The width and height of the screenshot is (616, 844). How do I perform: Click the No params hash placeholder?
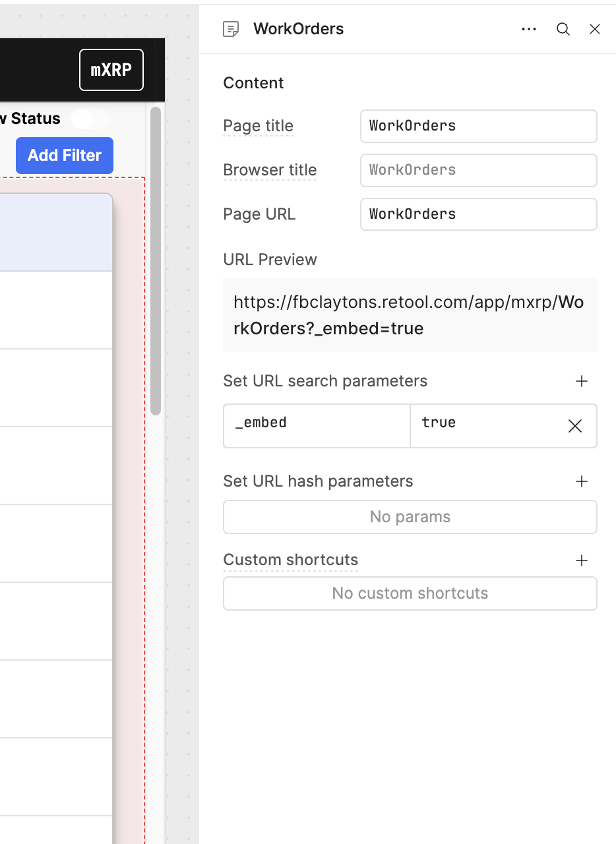click(410, 517)
